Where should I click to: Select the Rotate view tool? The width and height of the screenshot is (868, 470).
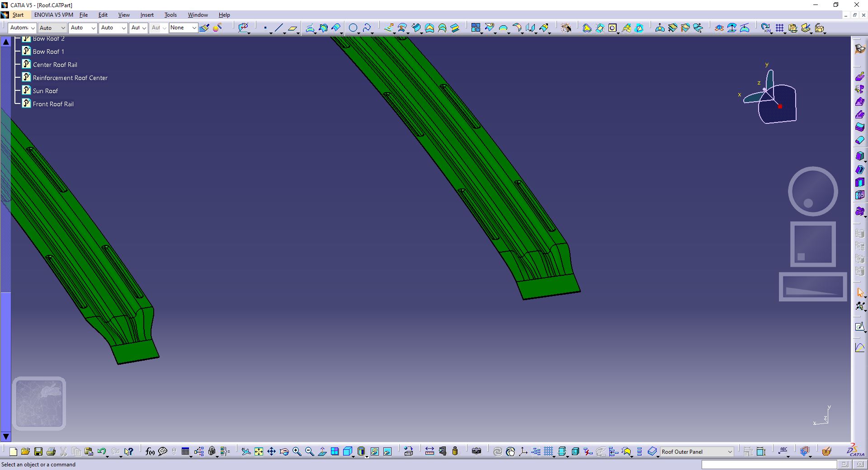(x=284, y=451)
